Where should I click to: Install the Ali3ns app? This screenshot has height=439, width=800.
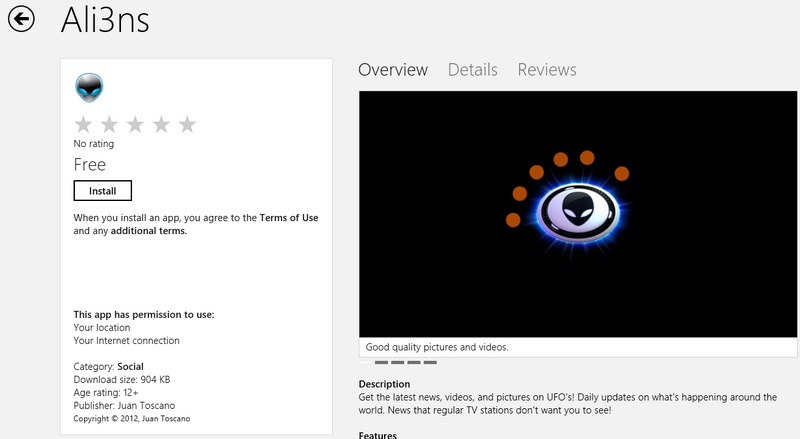pos(103,191)
